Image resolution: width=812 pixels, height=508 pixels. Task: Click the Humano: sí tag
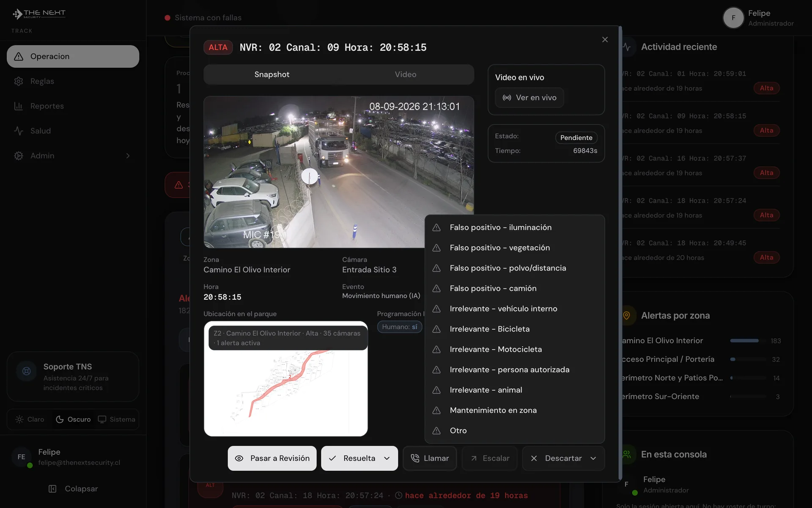pyautogui.click(x=400, y=327)
